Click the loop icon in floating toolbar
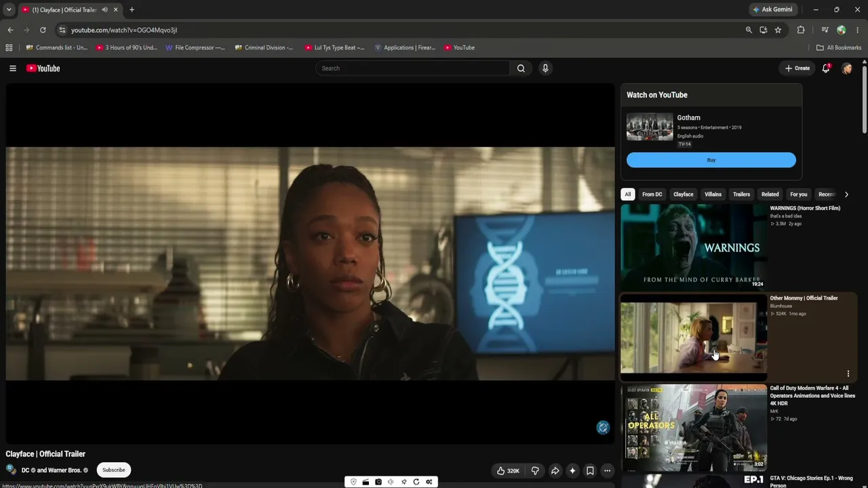This screenshot has width=868, height=488. 416,482
